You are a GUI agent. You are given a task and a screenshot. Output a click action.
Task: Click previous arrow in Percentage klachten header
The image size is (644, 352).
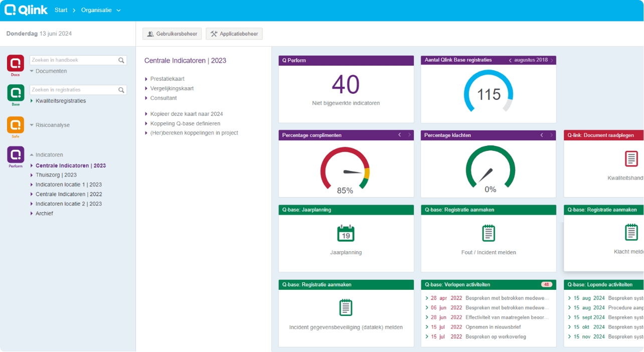[x=542, y=135]
